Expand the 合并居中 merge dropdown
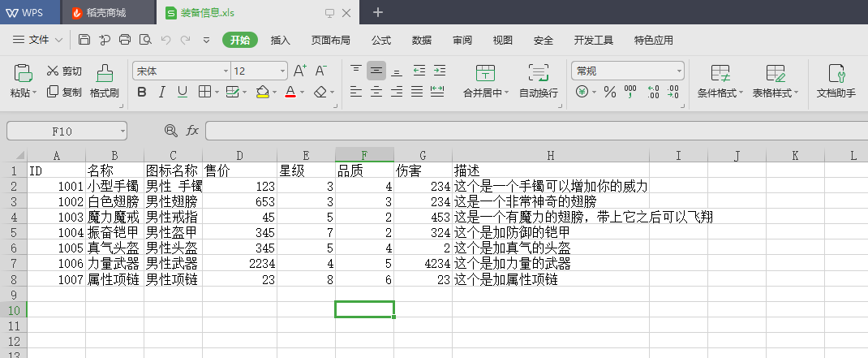Image resolution: width=868 pixels, height=358 pixels. pos(506,93)
